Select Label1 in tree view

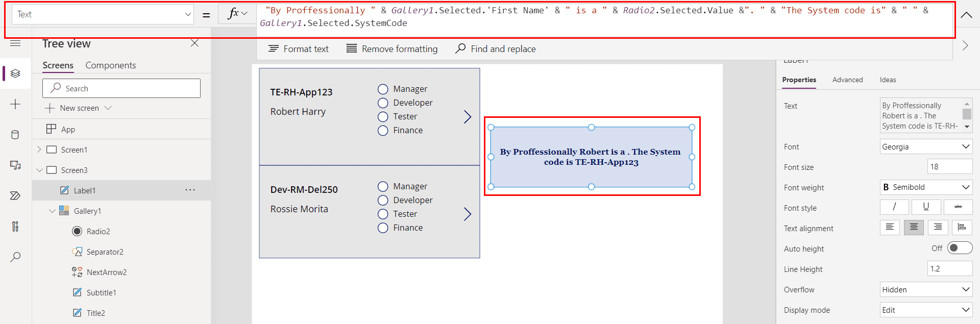click(121, 190)
